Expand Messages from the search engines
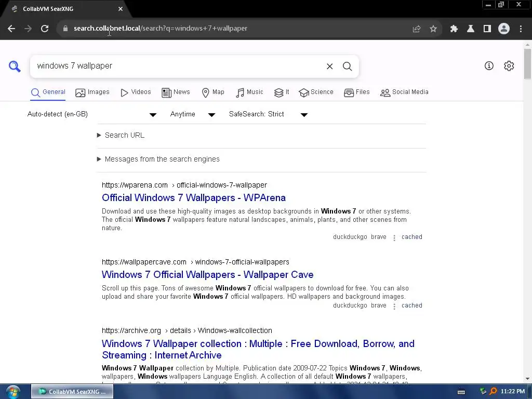This screenshot has height=399, width=532. coord(158,159)
